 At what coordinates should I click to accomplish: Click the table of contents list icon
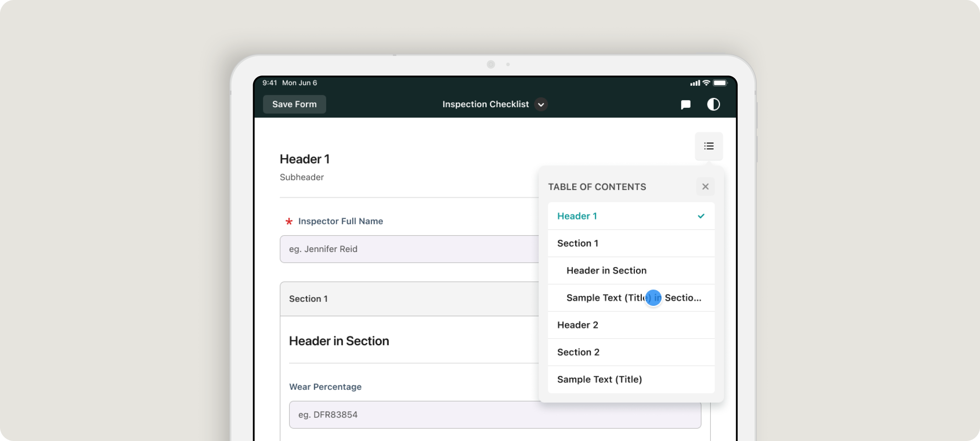[x=708, y=146]
